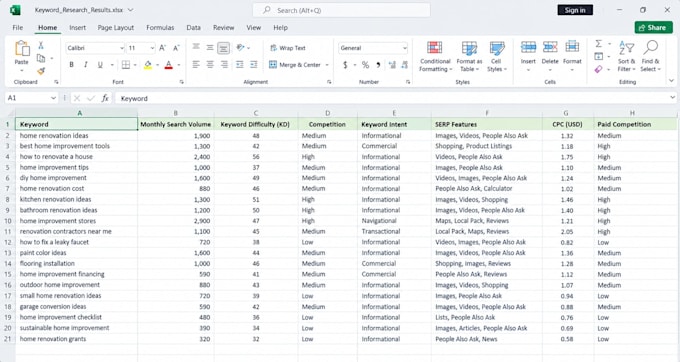Select column F header
This screenshot has width=680, height=362.
(x=487, y=113)
